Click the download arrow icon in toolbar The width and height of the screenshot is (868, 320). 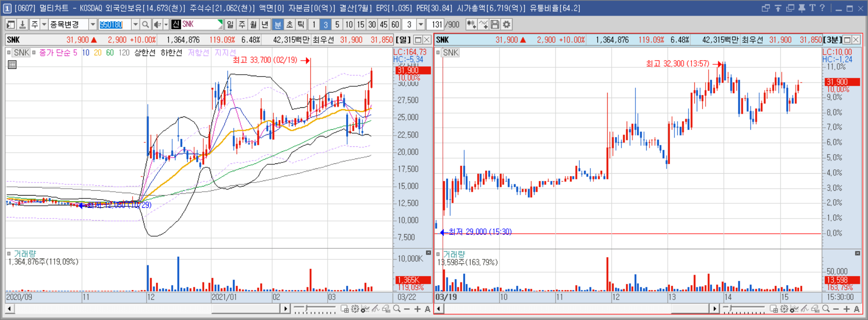coord(22,24)
